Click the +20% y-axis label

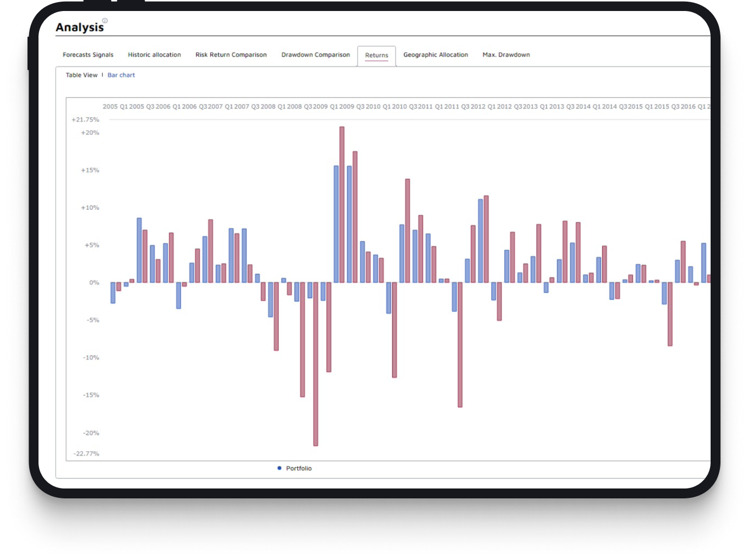click(x=90, y=133)
